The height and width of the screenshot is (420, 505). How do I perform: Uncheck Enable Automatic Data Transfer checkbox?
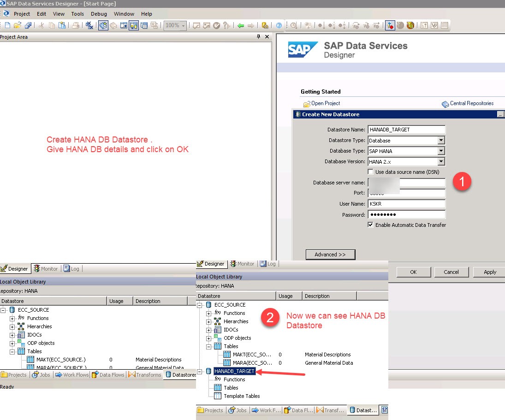[x=370, y=225]
